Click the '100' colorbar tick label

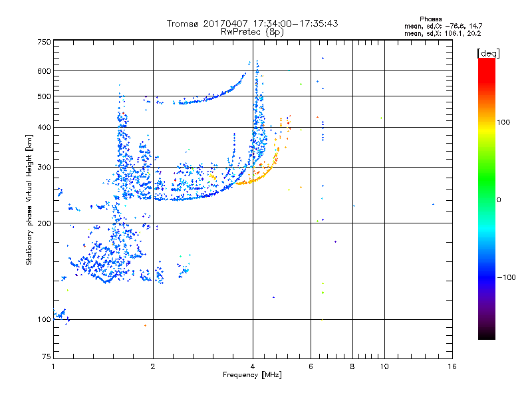click(503, 122)
